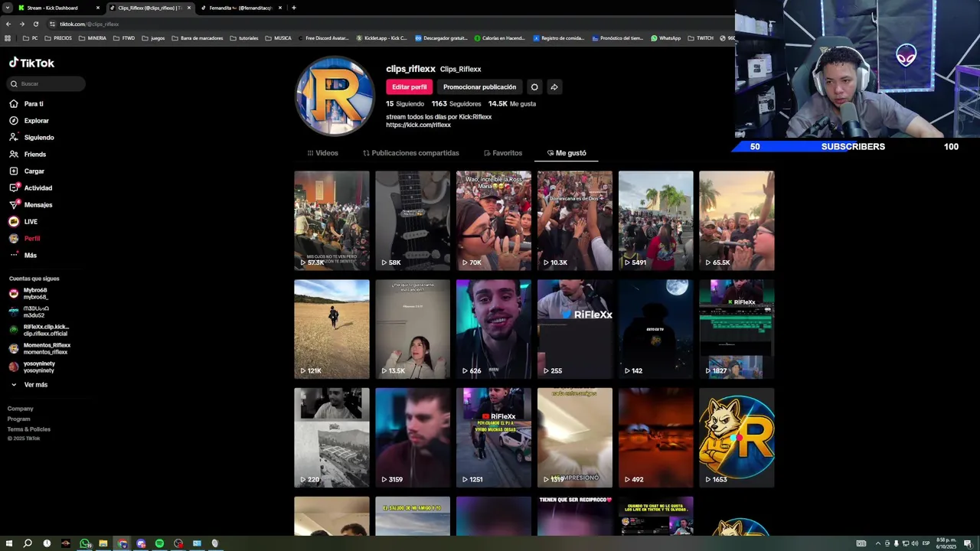
Task: Open the Windows Start menu
Action: pyautogui.click(x=8, y=543)
